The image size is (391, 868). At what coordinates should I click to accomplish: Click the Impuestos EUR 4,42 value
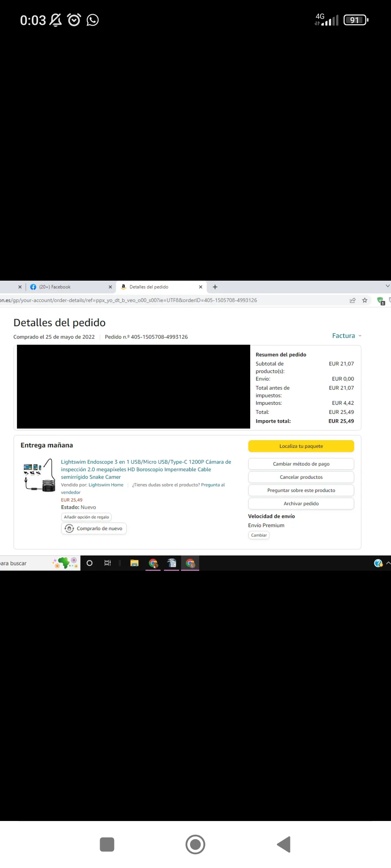pos(343,403)
